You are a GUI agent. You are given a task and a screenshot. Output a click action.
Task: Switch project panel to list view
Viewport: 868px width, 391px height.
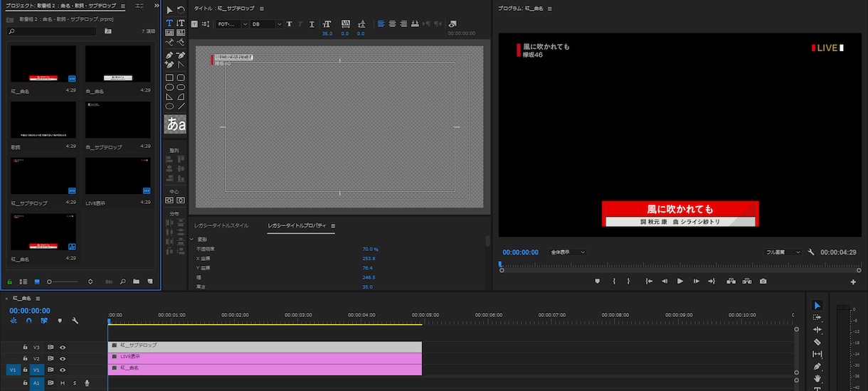pyautogui.click(x=23, y=282)
